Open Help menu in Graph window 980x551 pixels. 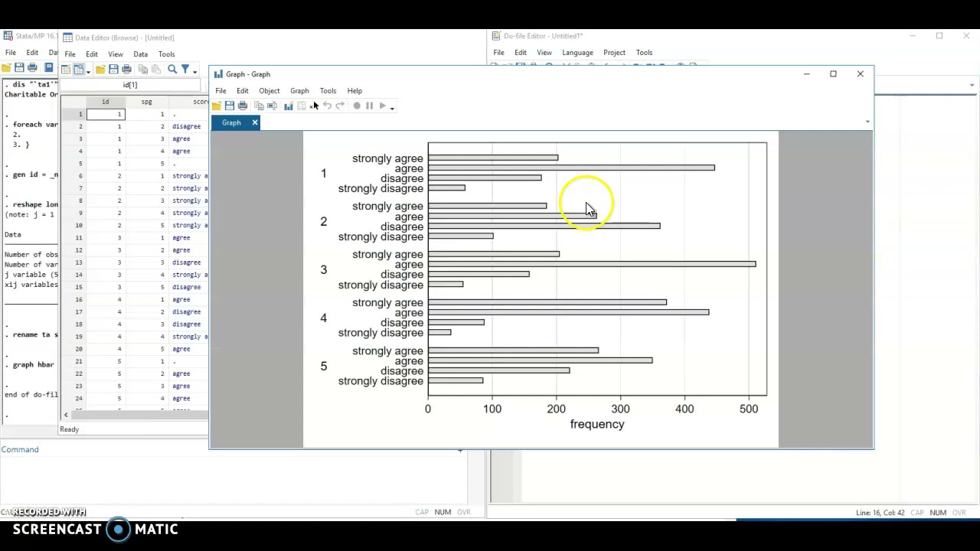click(354, 90)
